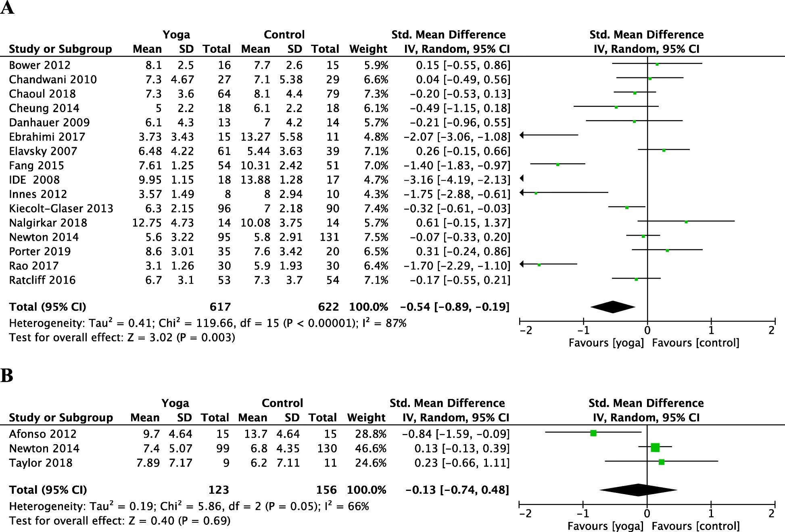Click the 'Study or Subgroup' header in panel A

click(x=61, y=49)
